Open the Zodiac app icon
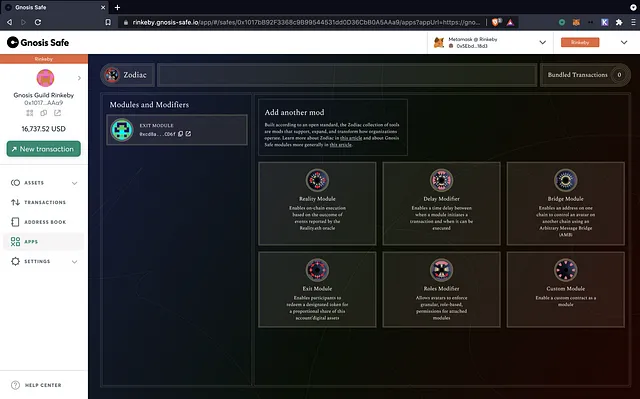The height and width of the screenshot is (399, 640). pos(112,75)
